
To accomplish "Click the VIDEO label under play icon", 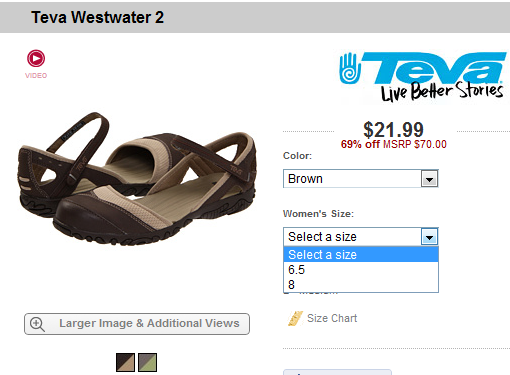I will (x=36, y=76).
